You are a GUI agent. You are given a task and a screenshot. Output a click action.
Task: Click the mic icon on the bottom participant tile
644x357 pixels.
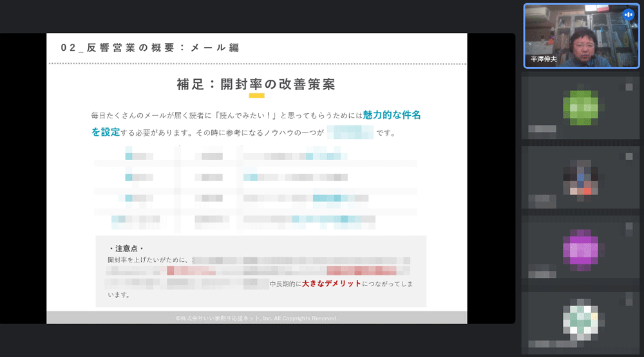pyautogui.click(x=629, y=300)
